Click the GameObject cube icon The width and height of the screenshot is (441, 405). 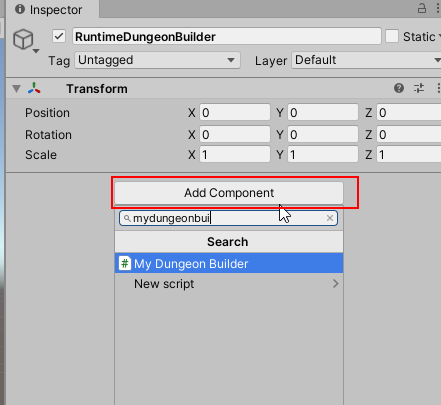click(x=23, y=39)
